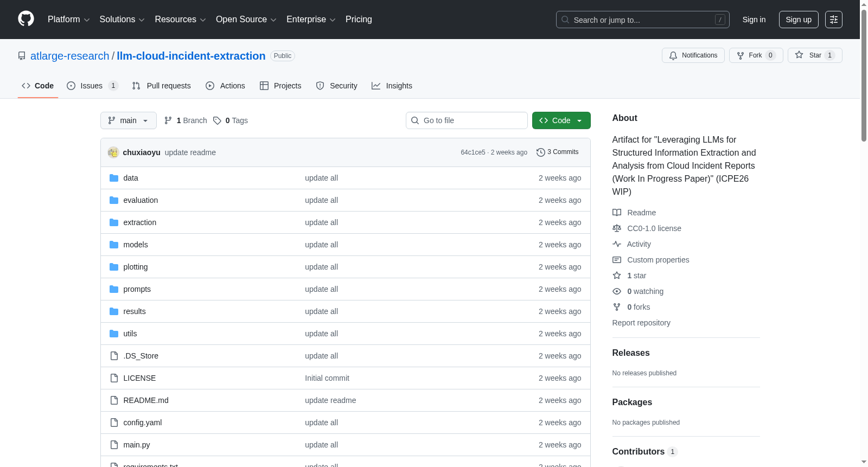
Task: Open the Releases section heading link
Action: 631,353
